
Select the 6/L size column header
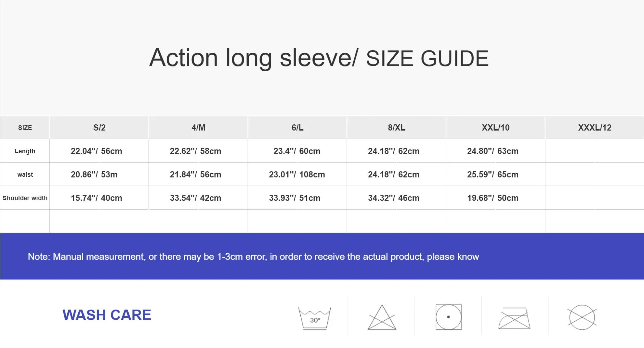pyautogui.click(x=297, y=128)
